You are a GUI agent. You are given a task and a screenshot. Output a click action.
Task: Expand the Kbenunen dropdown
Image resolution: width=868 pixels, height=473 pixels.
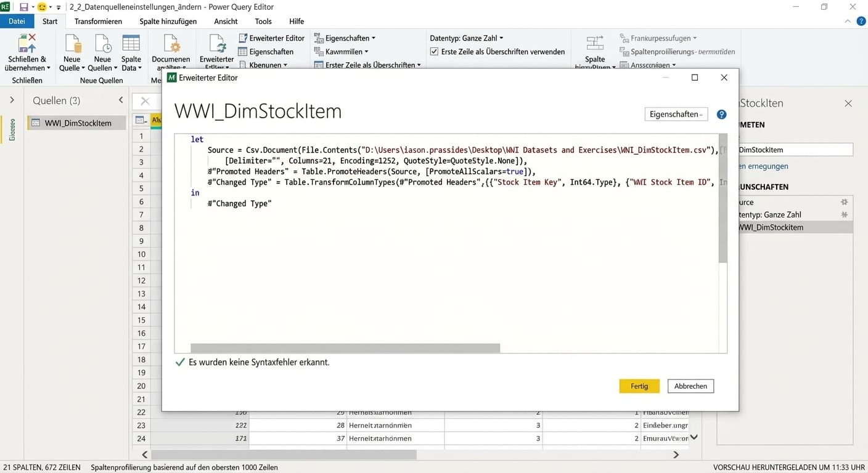tap(263, 65)
